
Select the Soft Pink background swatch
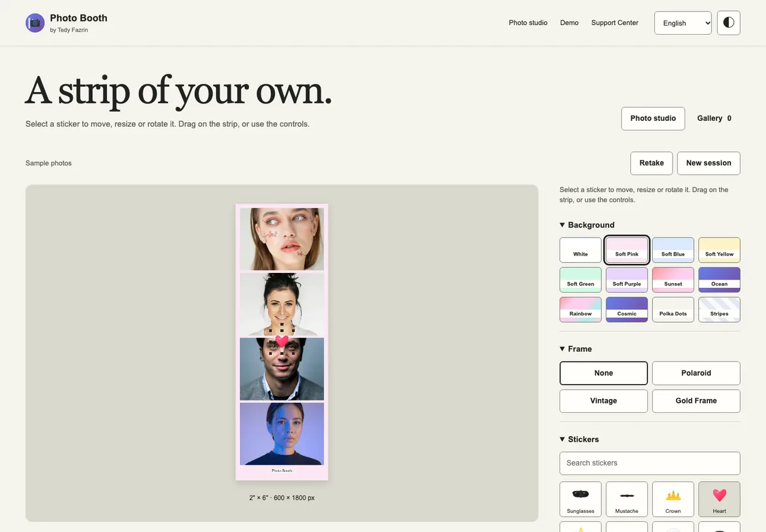pos(627,250)
